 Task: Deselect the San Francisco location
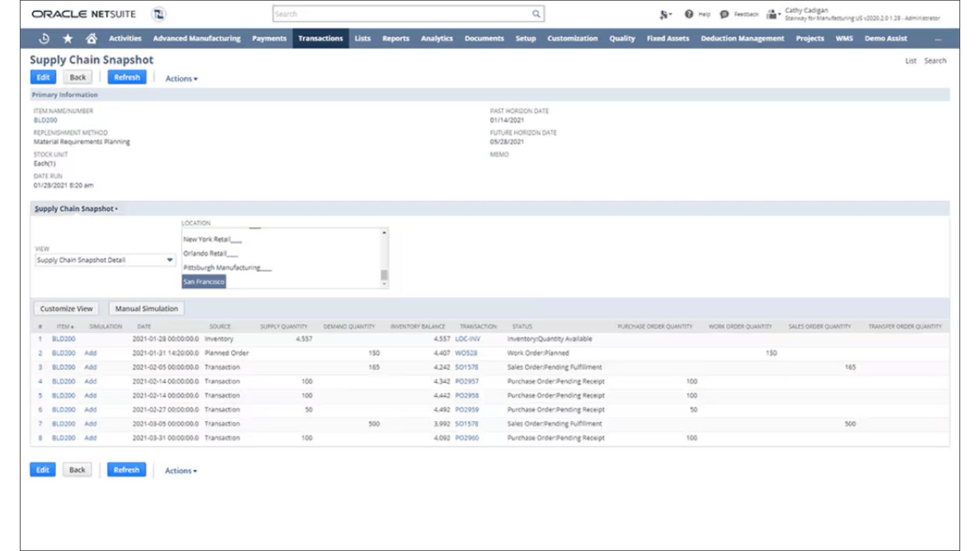(x=203, y=281)
